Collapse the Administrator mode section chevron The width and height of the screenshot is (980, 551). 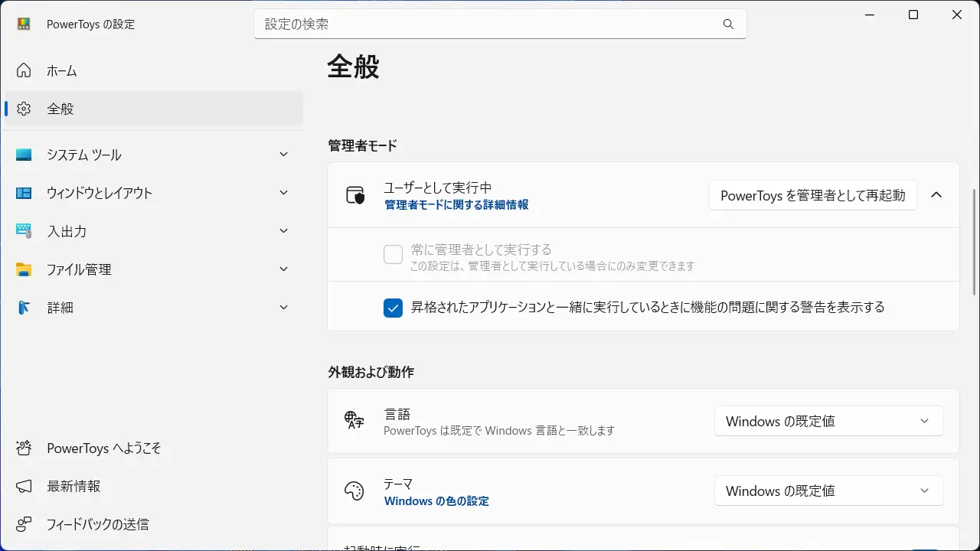[x=936, y=195]
